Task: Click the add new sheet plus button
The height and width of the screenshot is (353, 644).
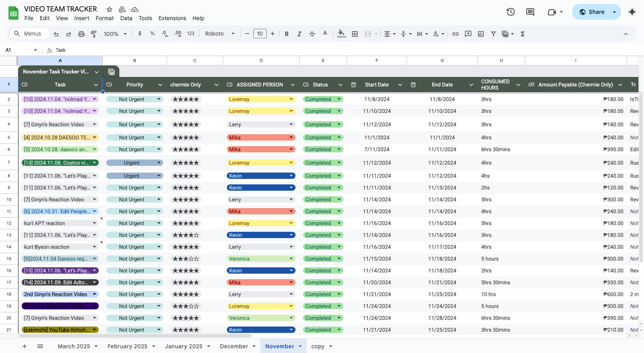Action: (24, 346)
